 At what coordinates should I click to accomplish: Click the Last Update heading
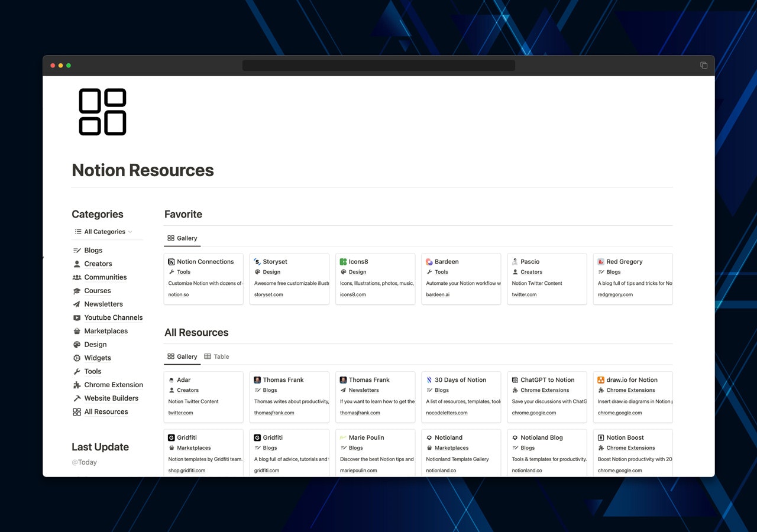(x=100, y=447)
